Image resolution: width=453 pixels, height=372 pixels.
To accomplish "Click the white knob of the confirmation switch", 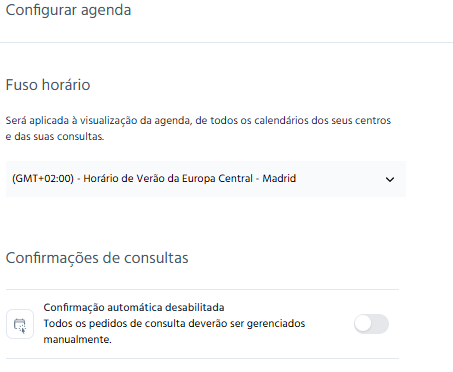I will [363, 324].
